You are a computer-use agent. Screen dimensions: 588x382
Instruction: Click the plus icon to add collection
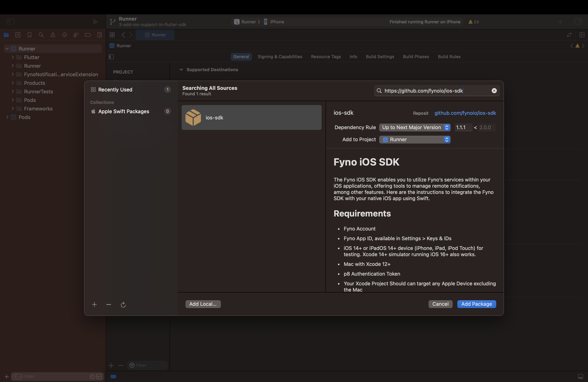(x=94, y=304)
